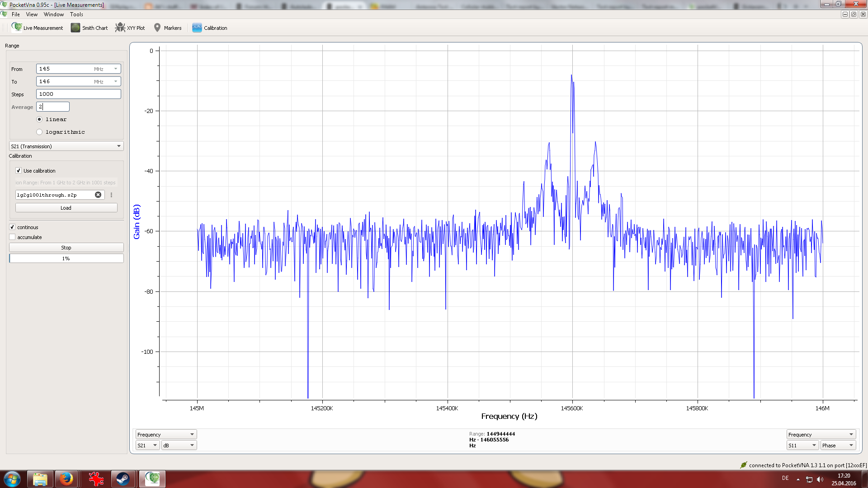This screenshot has width=868, height=488.
Task: Toggle Use calibration checkbox
Action: click(x=19, y=171)
